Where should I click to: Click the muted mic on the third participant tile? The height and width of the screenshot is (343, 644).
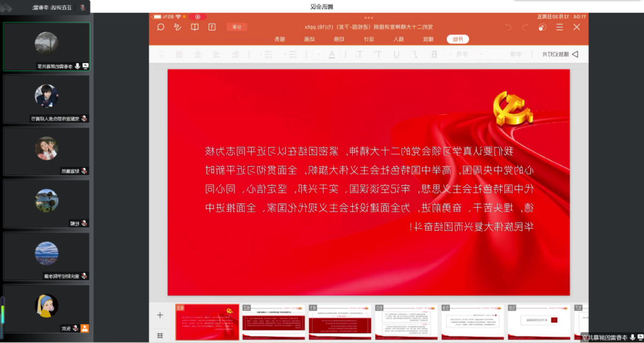(84, 171)
